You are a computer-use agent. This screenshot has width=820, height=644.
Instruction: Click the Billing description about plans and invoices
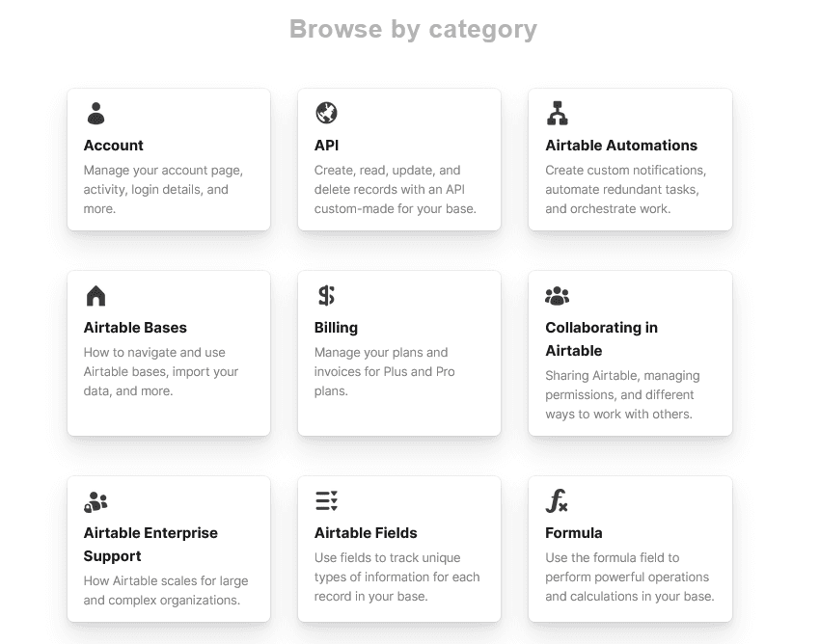(384, 372)
